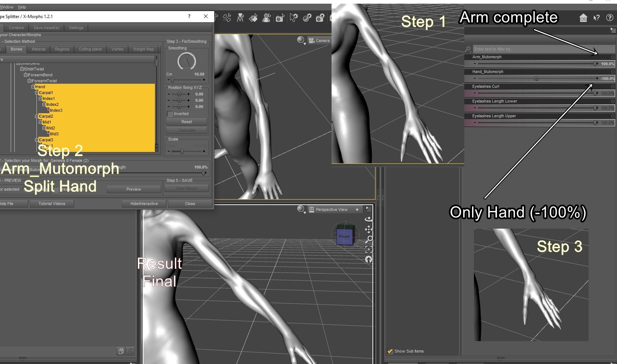
Task: Select the geometry editor swatches tool
Action: click(253, 18)
